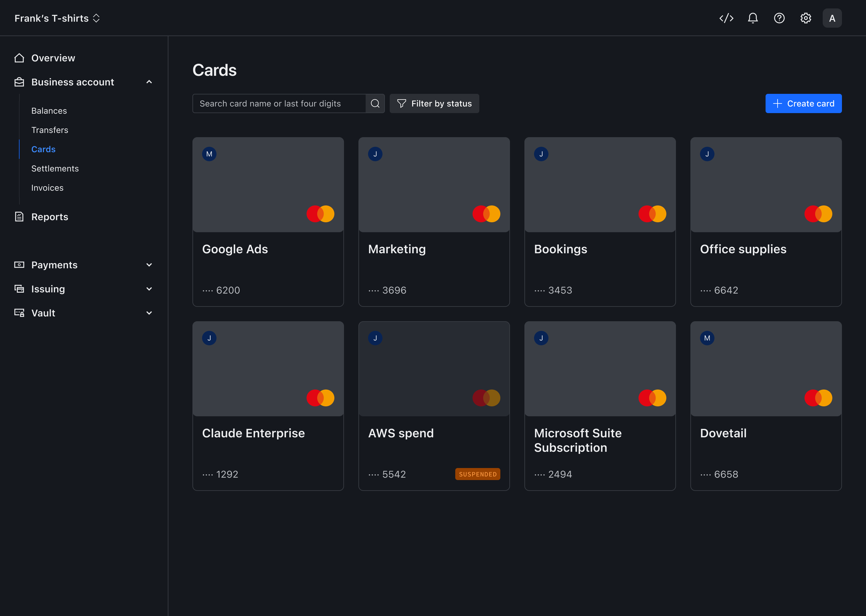Open the Marketing card title
Image resolution: width=866 pixels, height=616 pixels.
(x=397, y=249)
